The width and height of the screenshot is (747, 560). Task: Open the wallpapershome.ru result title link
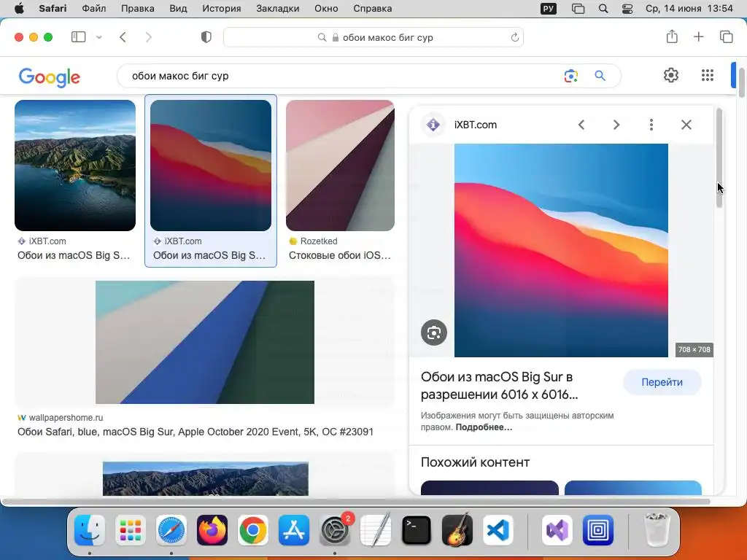tap(196, 432)
